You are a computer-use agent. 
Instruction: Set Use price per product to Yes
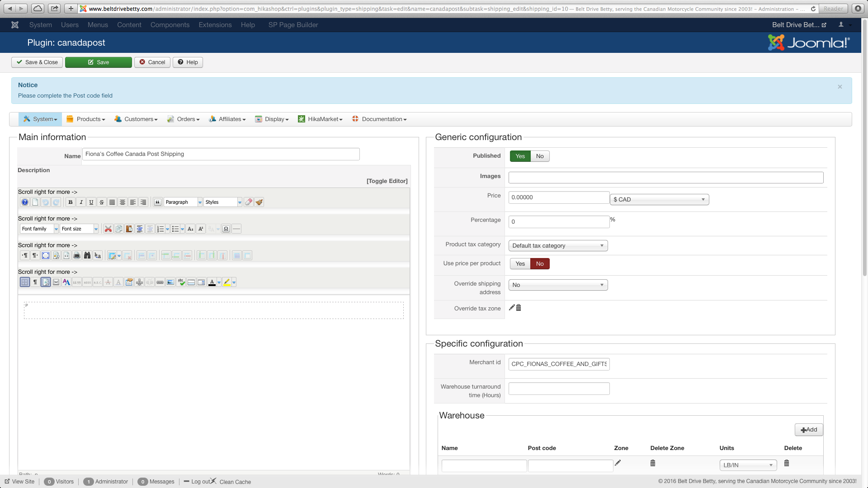pyautogui.click(x=520, y=263)
